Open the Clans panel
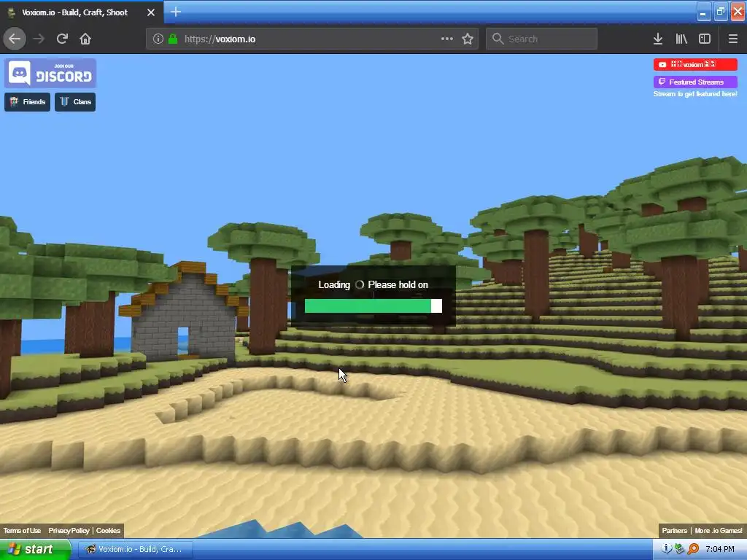Viewport: 747px width, 560px height. 75,102
